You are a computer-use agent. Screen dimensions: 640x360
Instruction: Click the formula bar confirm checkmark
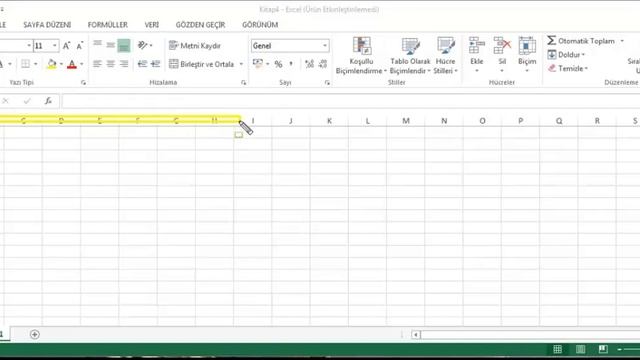(27, 101)
